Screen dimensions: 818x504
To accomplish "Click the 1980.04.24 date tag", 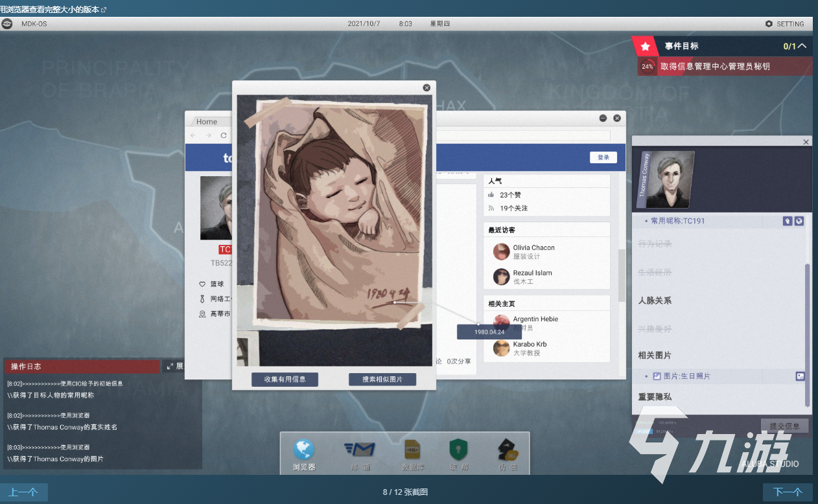I will pyautogui.click(x=489, y=332).
